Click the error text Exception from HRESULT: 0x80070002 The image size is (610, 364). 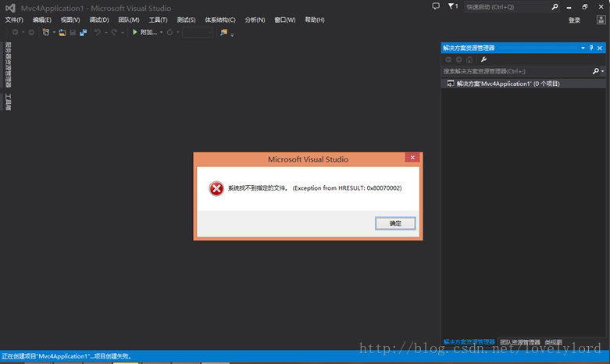(x=347, y=188)
